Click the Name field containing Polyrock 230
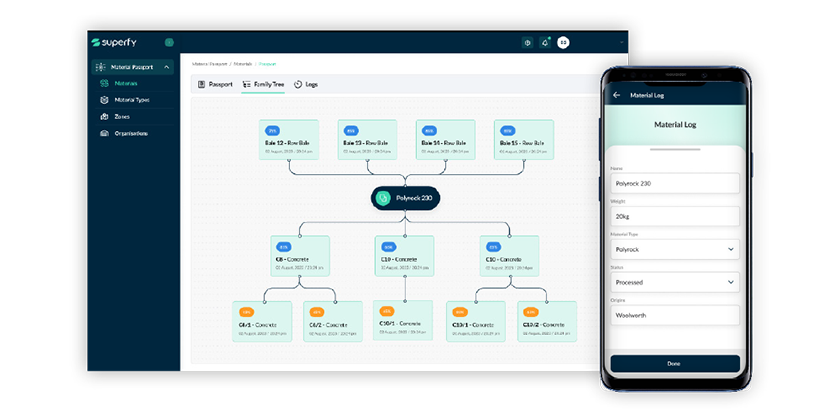The height and width of the screenshot is (420, 840). 674,183
